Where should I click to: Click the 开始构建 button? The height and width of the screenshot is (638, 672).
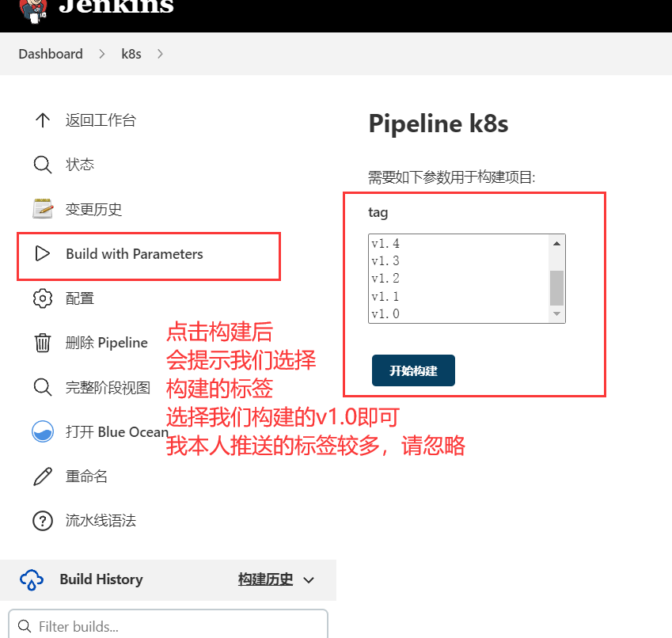tap(413, 370)
